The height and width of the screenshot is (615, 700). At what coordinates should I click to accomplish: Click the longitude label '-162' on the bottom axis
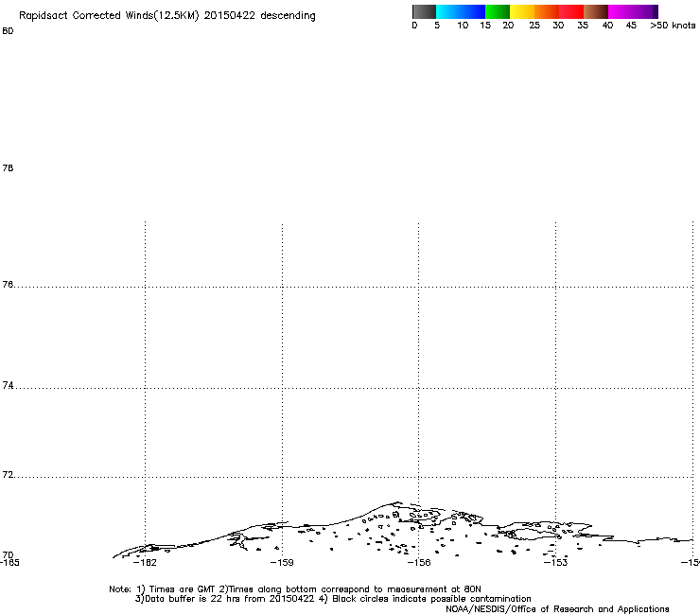[x=145, y=562]
